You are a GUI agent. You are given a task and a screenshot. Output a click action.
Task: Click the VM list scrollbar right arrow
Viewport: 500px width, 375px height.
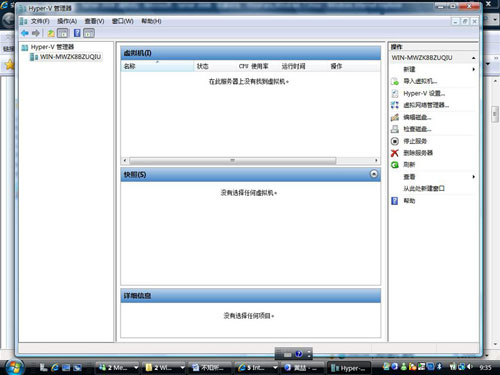point(376,161)
